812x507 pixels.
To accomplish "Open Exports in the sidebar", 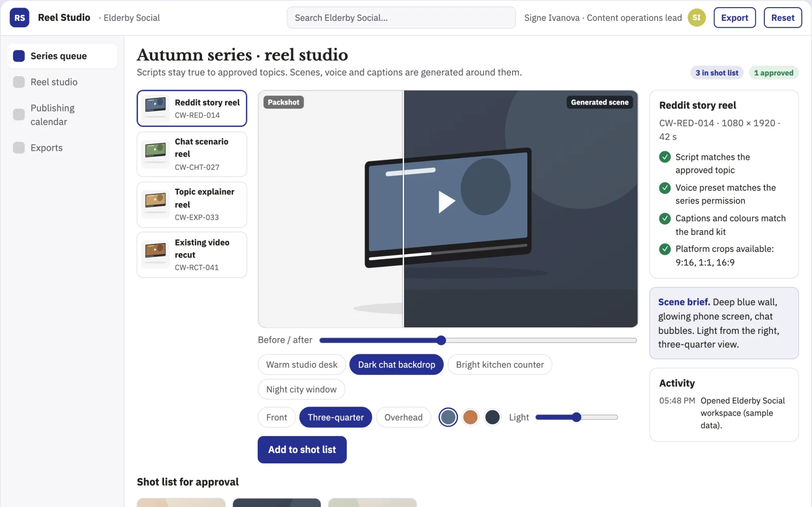I will pyautogui.click(x=62, y=148).
